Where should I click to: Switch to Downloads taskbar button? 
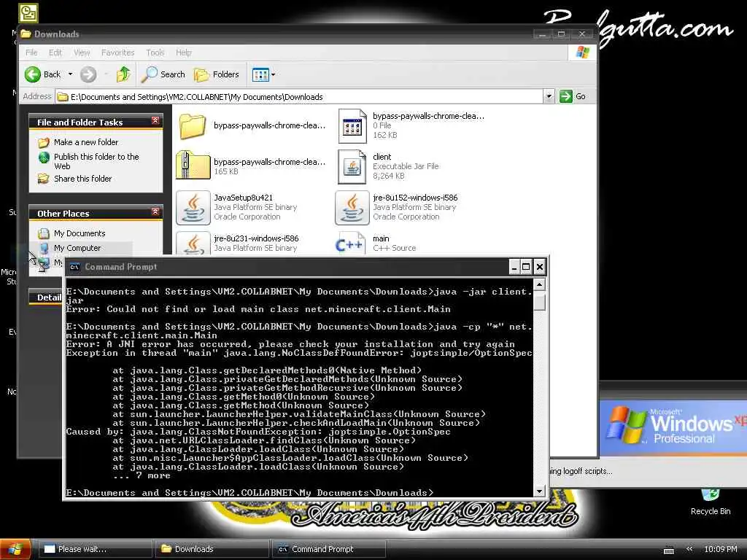212,549
